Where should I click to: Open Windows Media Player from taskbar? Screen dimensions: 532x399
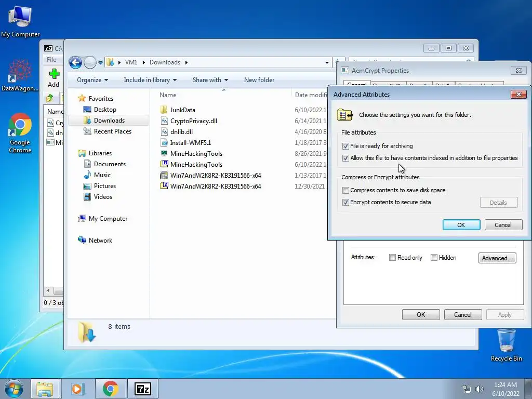77,389
